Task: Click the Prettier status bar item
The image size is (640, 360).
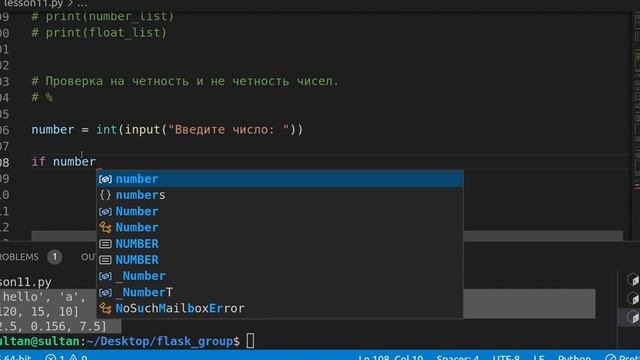Action: [622, 358]
